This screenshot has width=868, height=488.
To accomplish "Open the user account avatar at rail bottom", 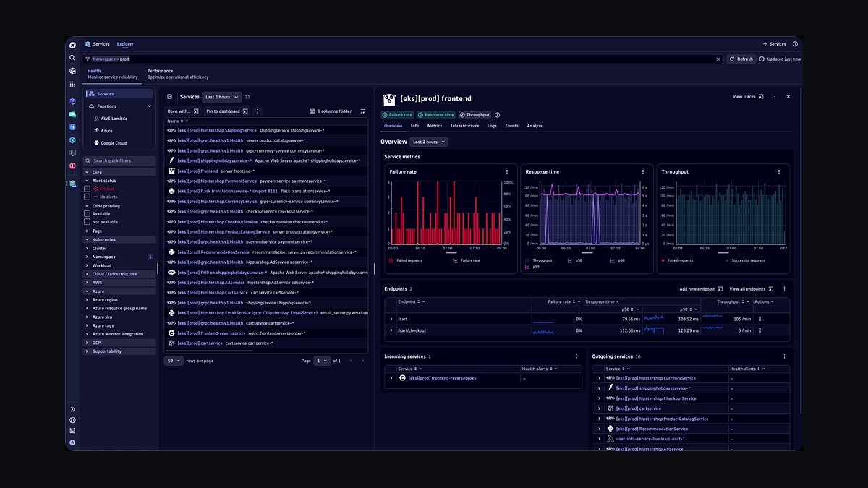I will 72,442.
